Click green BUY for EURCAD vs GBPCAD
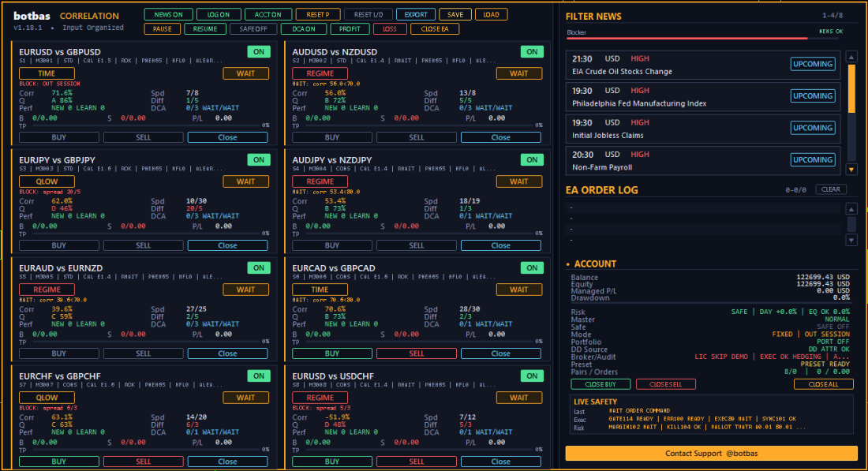 coord(332,353)
